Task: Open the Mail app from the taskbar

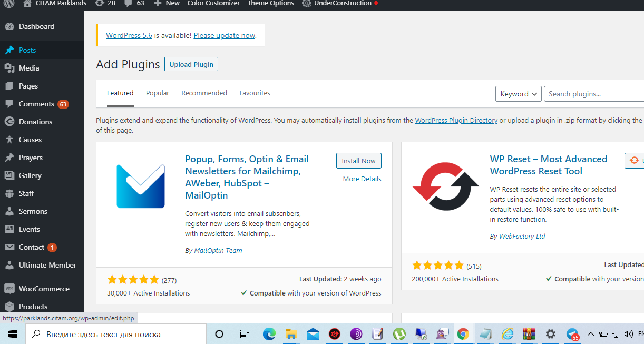Action: tap(313, 334)
